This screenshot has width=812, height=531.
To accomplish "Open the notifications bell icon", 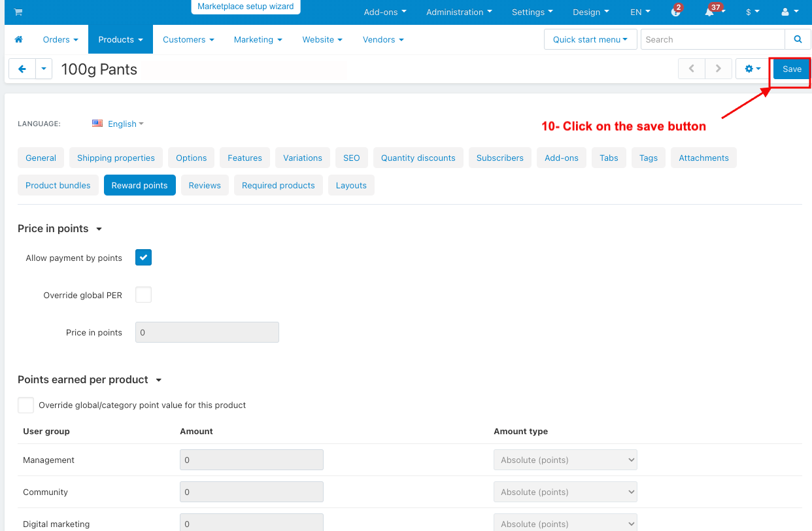I will (709, 12).
